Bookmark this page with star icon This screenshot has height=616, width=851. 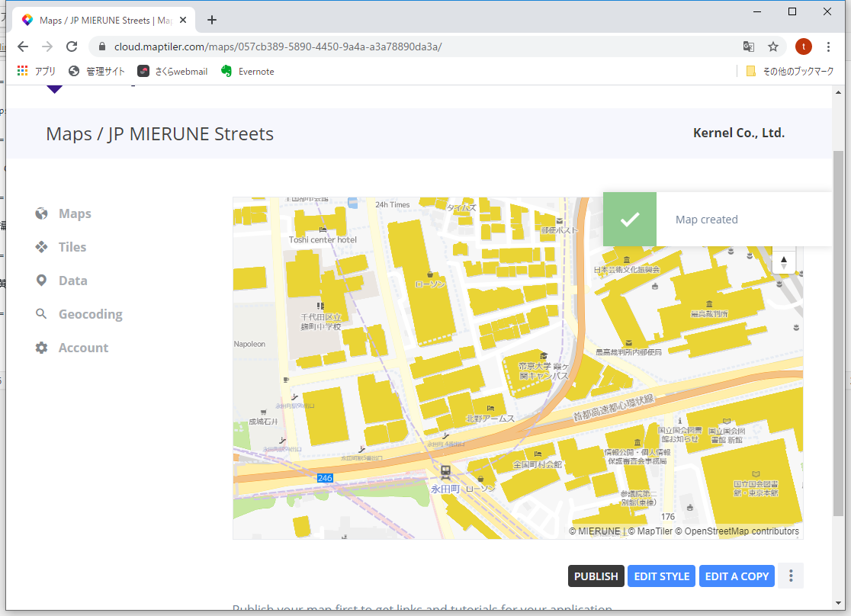coord(773,47)
